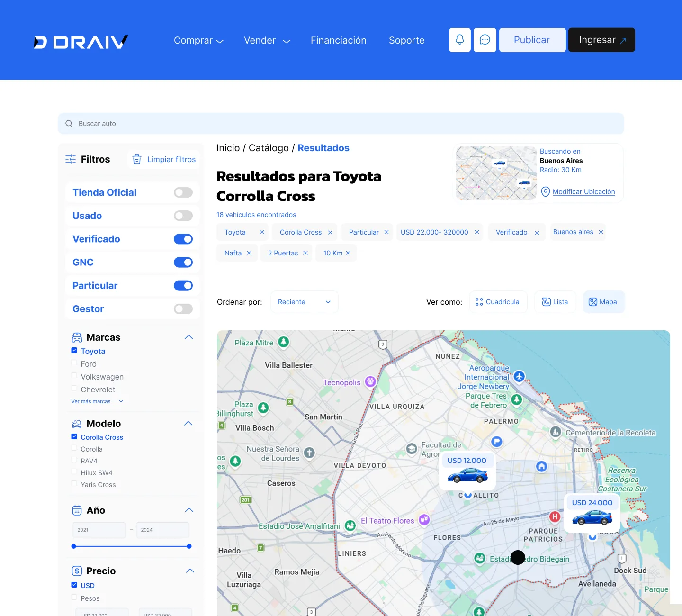682x616 pixels.
Task: Click Limpiar filtros button
Action: click(164, 159)
